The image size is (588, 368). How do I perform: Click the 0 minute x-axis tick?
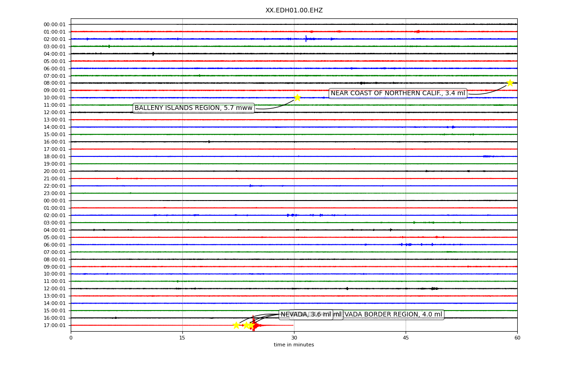[x=71, y=338]
